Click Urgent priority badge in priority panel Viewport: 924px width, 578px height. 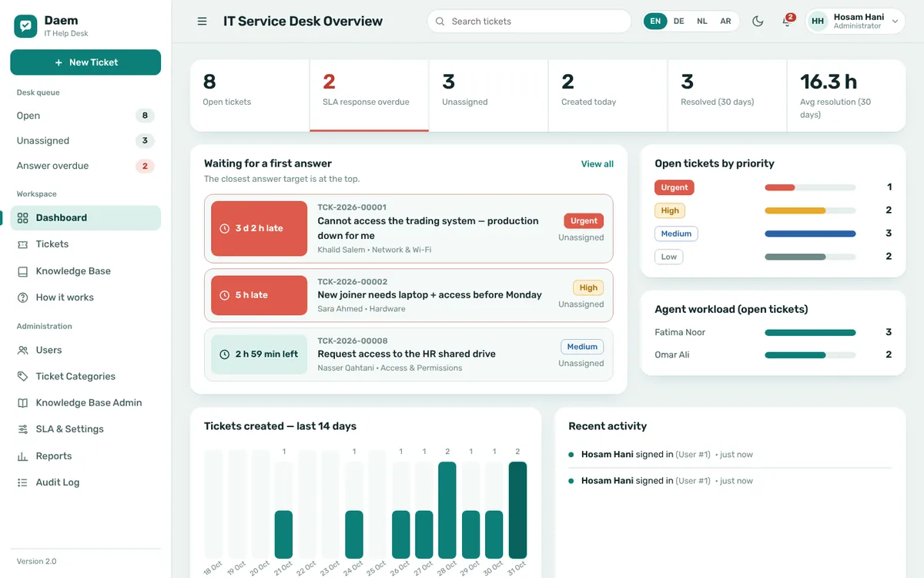(675, 187)
